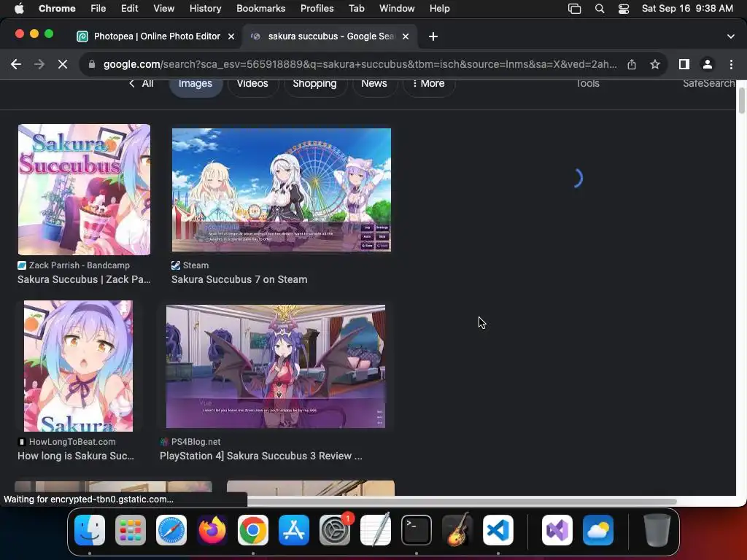Bookmark this page with the star icon
747x560 pixels.
coord(655,64)
